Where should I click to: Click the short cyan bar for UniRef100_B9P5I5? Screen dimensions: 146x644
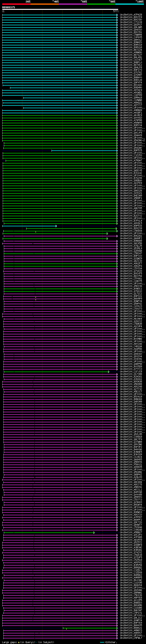point(85,151)
